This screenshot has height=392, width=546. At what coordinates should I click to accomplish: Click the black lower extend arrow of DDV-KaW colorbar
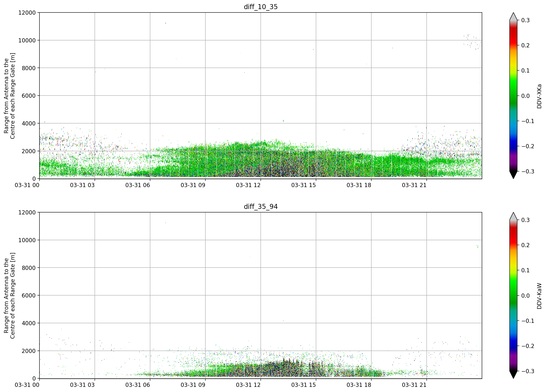(x=513, y=374)
